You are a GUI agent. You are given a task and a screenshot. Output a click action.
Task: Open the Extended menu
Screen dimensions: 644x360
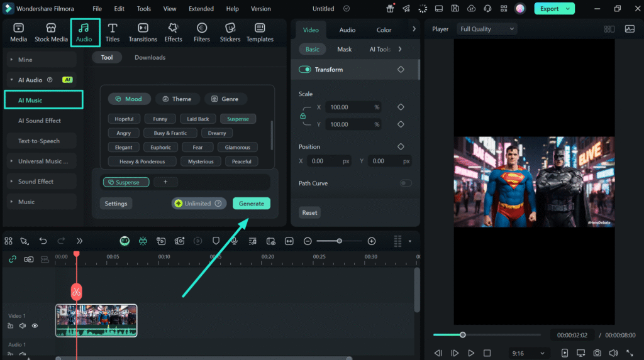(201, 9)
